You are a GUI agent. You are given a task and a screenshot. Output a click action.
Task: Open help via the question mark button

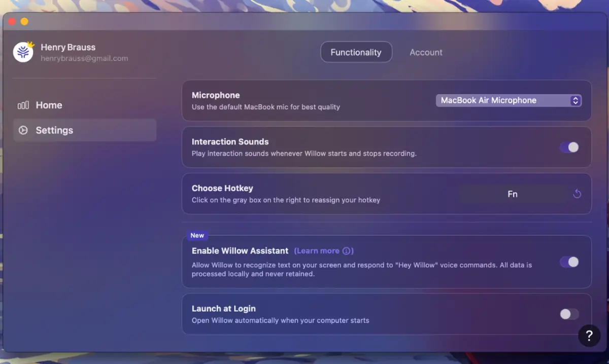[589, 336]
